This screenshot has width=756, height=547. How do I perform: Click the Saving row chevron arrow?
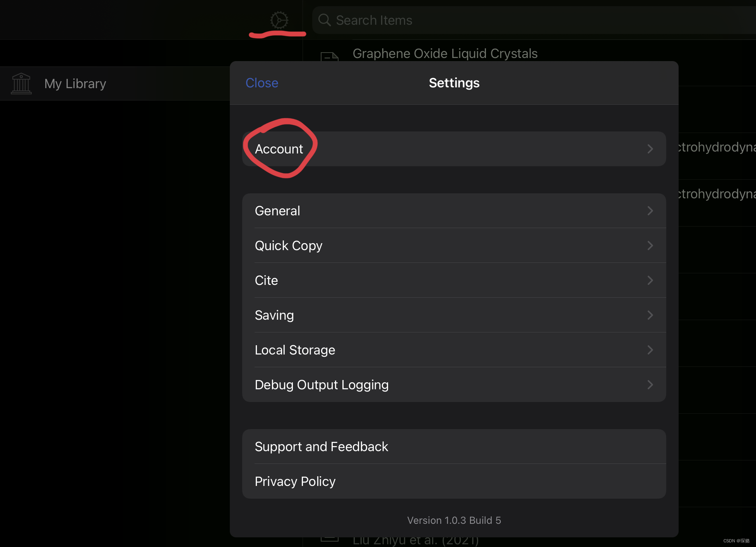[x=650, y=315]
